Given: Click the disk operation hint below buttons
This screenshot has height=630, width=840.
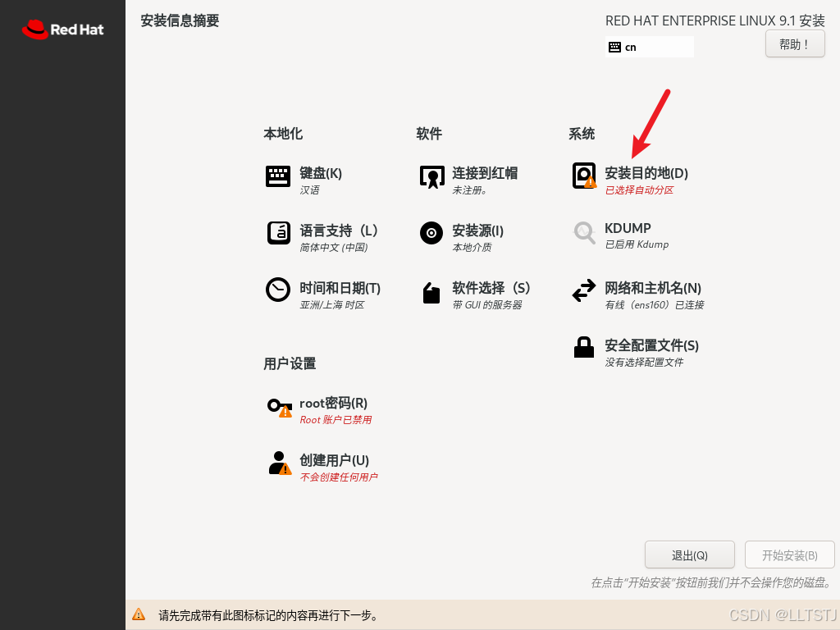Looking at the screenshot, I should pos(713,583).
